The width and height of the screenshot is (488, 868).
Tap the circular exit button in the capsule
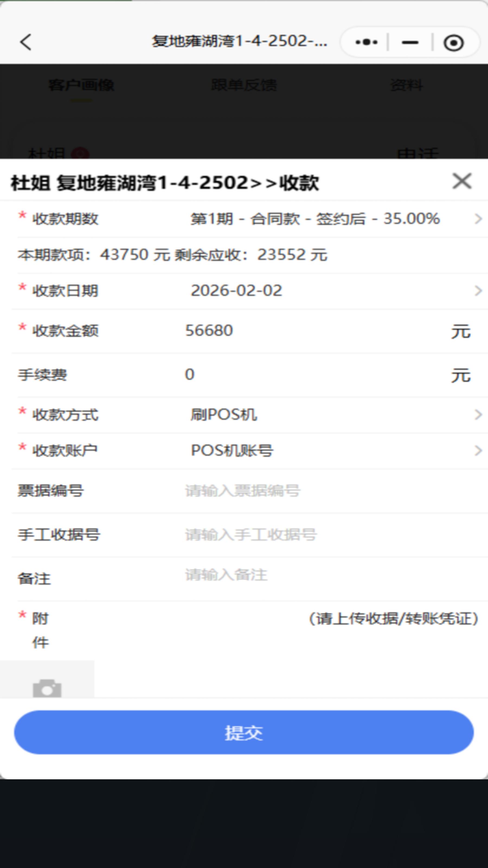coord(453,42)
